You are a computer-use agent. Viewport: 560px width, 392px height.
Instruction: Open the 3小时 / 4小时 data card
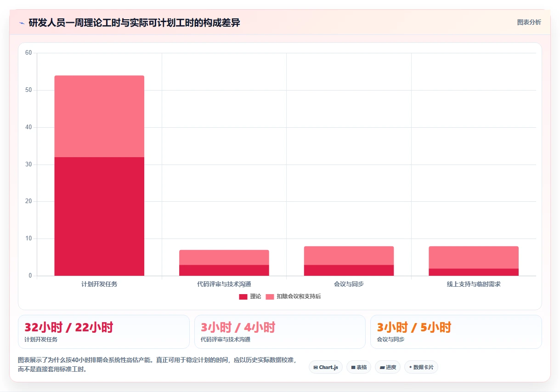280,332
